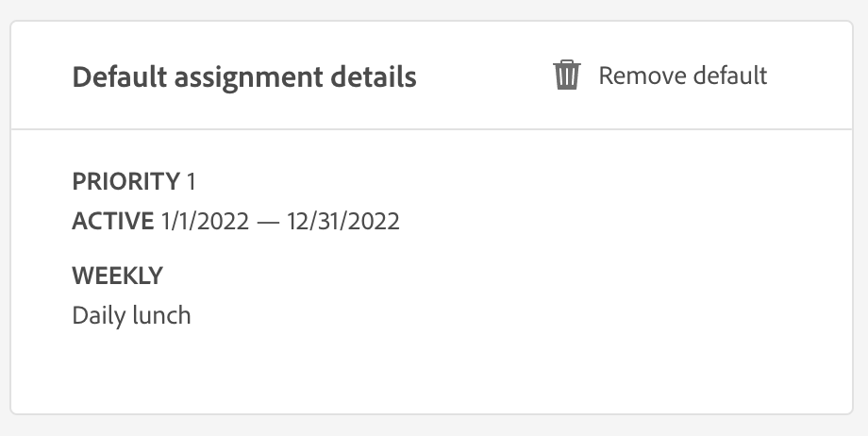Select the WEEKLY label
The width and height of the screenshot is (868, 436).
coord(117,276)
